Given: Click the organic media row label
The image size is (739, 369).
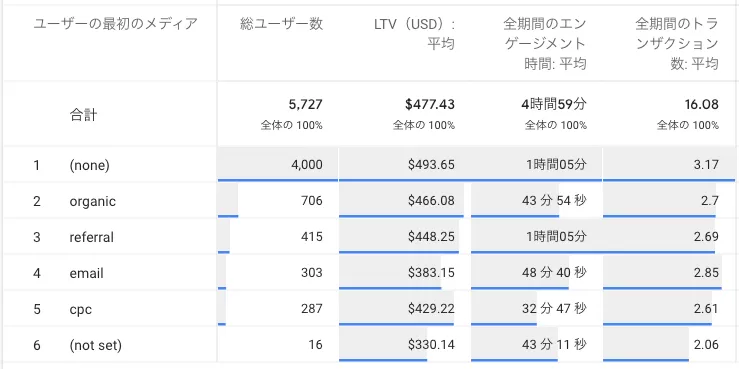Looking at the screenshot, I should tap(92, 202).
